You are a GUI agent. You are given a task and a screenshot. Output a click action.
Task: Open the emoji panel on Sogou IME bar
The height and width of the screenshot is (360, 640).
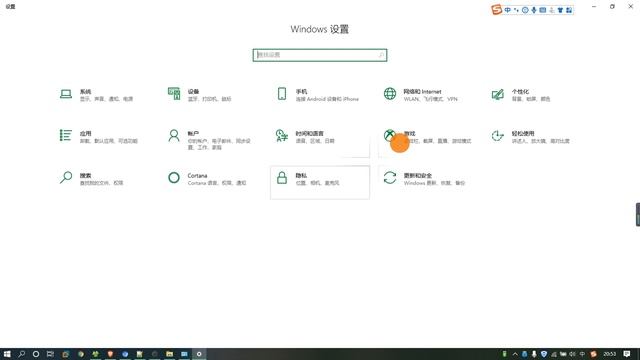[525, 10]
